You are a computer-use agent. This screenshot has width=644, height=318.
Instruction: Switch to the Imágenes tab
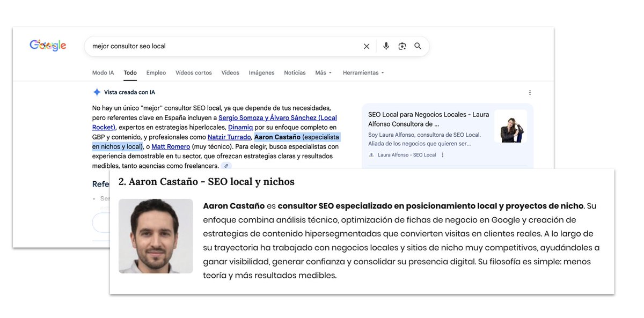261,72
